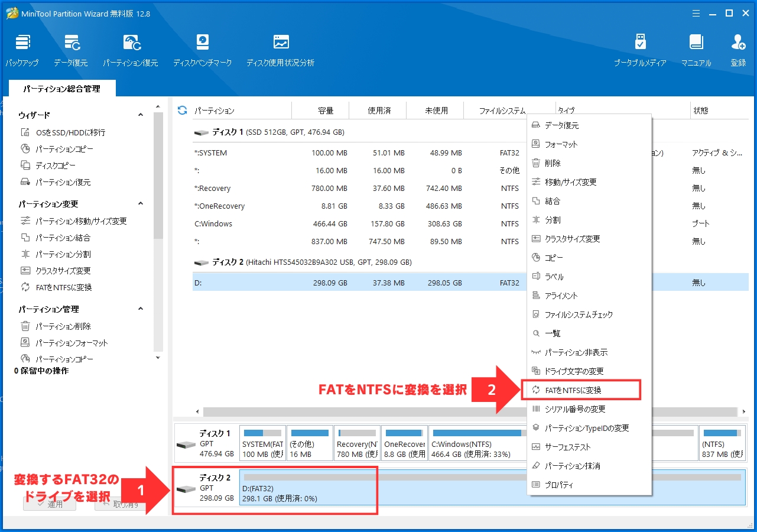Choose アライメント from the context menu
Viewport: 757px width, 532px height.
[x=589, y=296]
